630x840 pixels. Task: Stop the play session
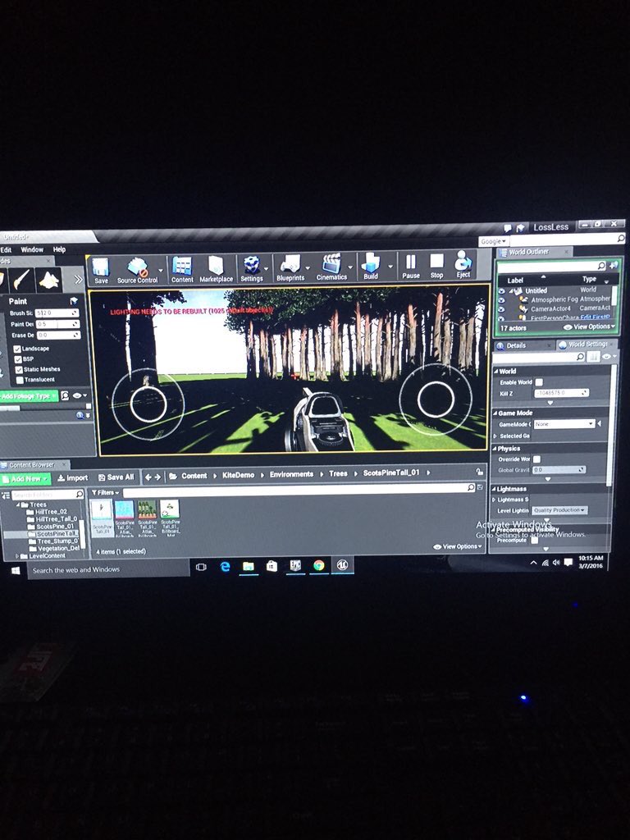coord(436,265)
